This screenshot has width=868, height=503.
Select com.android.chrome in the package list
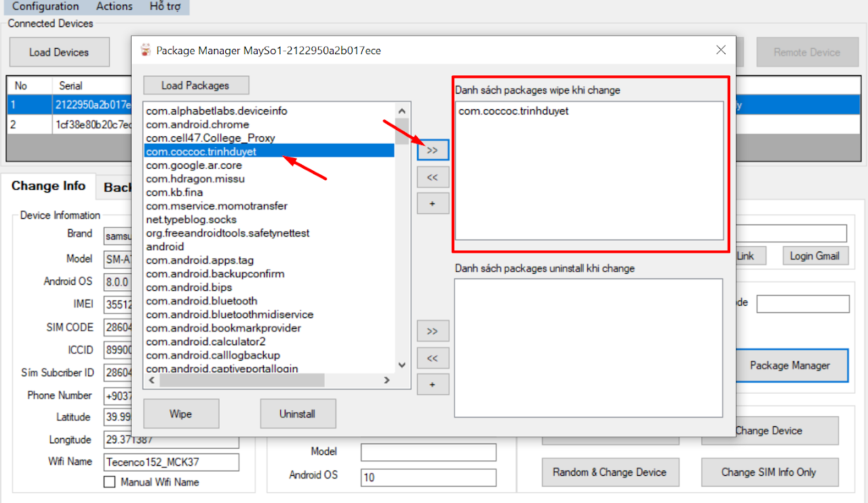pos(198,125)
